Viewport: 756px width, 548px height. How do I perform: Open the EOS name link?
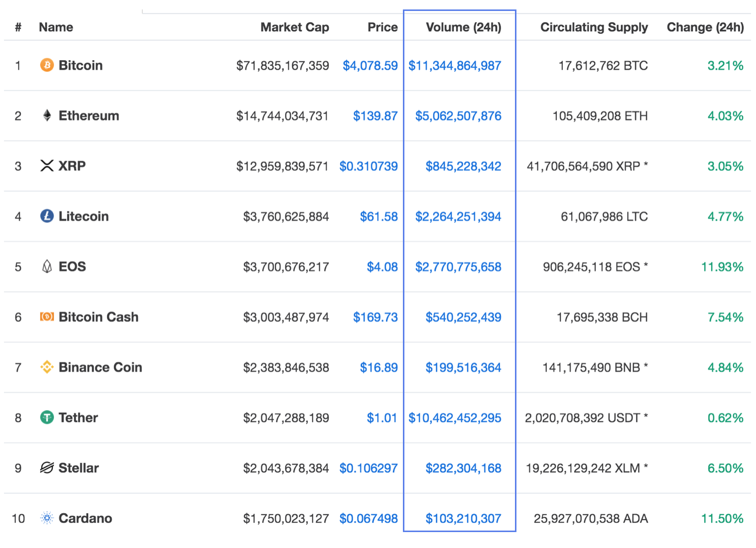(x=72, y=266)
